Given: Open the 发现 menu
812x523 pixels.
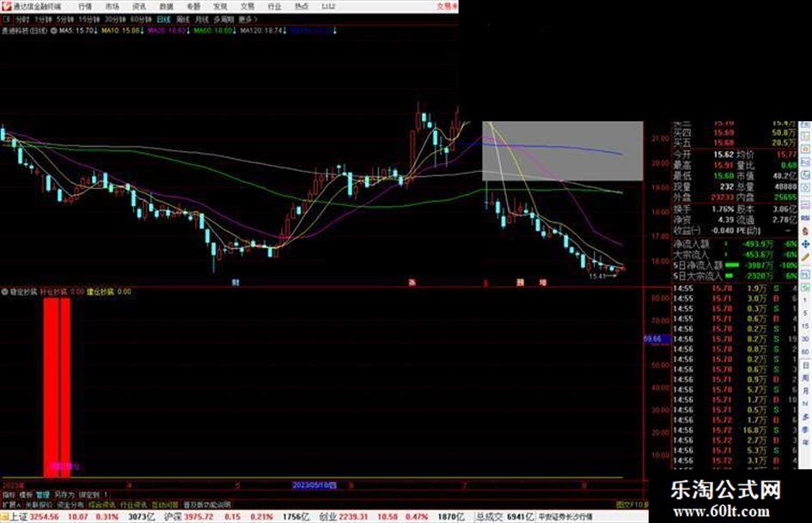Looking at the screenshot, I should (220, 7).
